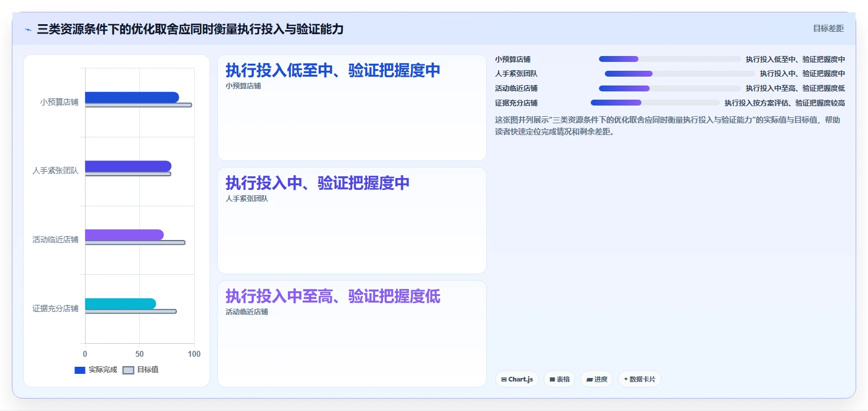Click the purple 活动临近店铺 actual bar
Image resolution: width=868 pixels, height=411 pixels.
125,235
